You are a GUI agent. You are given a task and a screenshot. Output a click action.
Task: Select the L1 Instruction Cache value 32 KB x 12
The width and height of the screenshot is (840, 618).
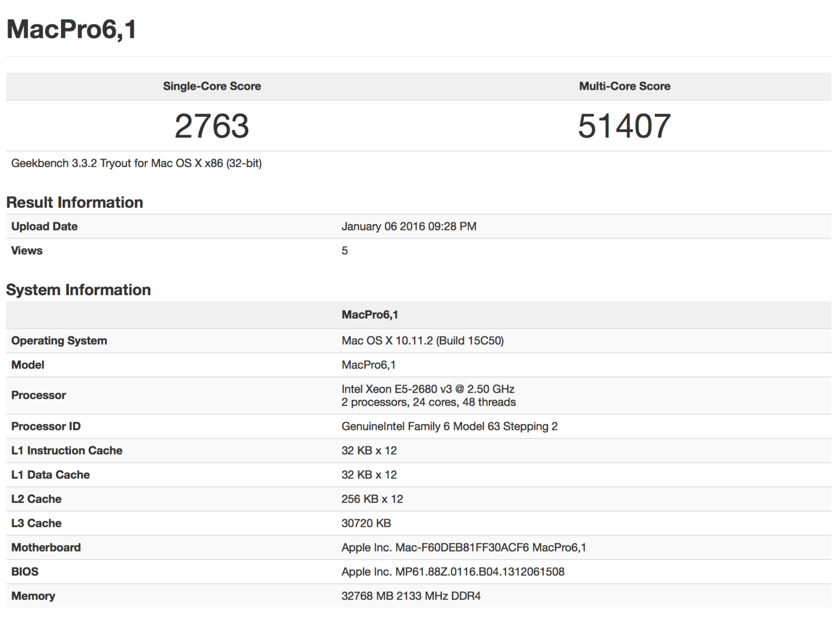coord(369,451)
